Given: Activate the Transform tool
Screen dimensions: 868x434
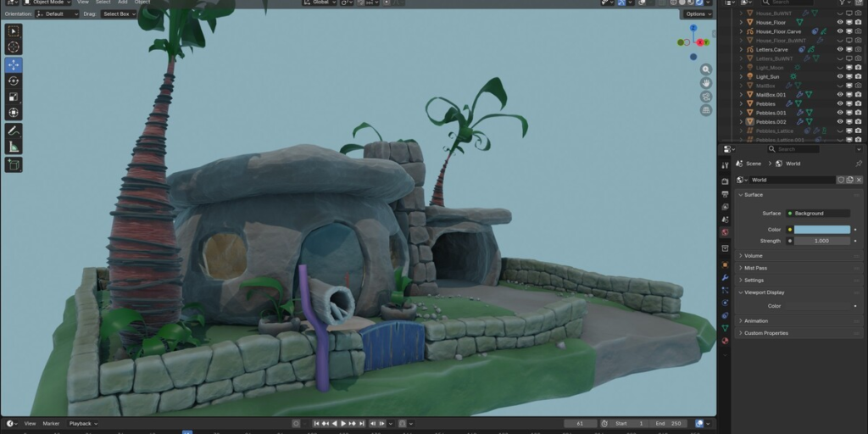Looking at the screenshot, I should [14, 113].
